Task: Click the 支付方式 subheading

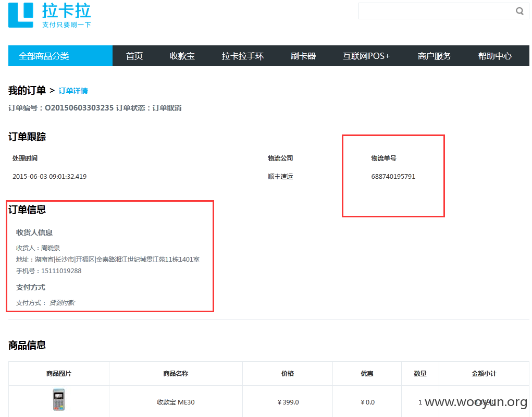Action: [31, 287]
